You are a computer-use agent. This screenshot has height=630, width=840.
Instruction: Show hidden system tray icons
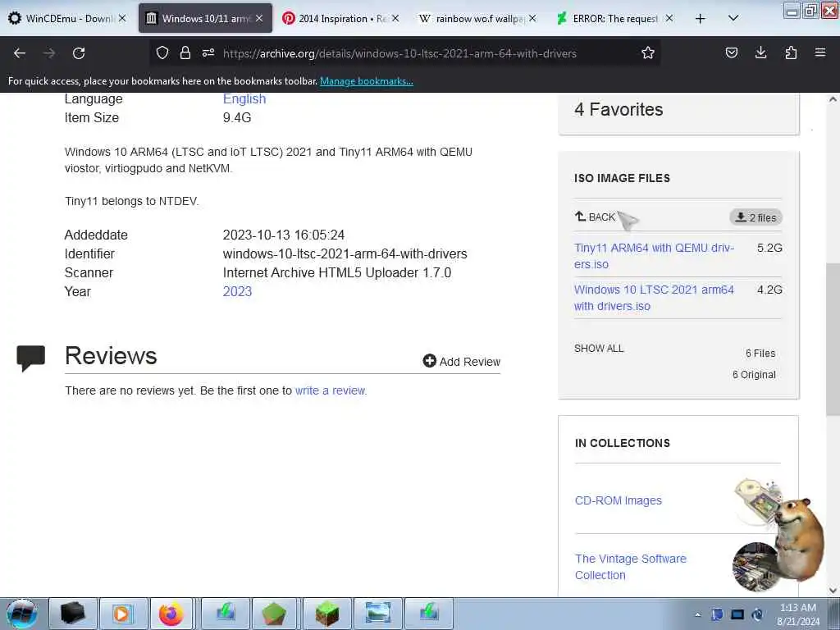pos(697,615)
